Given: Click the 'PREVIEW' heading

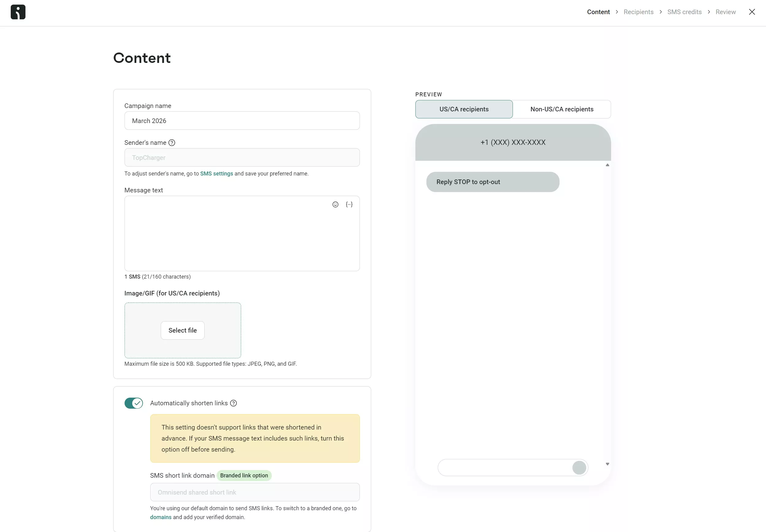Looking at the screenshot, I should pyautogui.click(x=429, y=95).
